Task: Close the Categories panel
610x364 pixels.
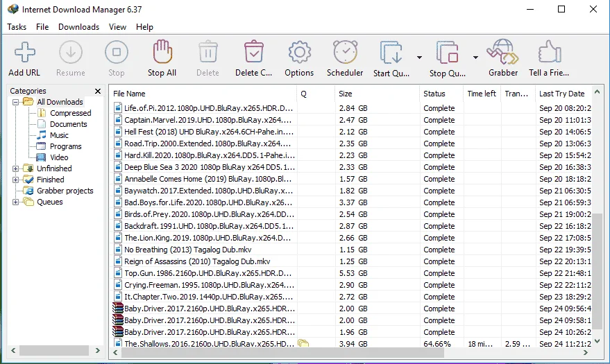Action: pyautogui.click(x=98, y=91)
